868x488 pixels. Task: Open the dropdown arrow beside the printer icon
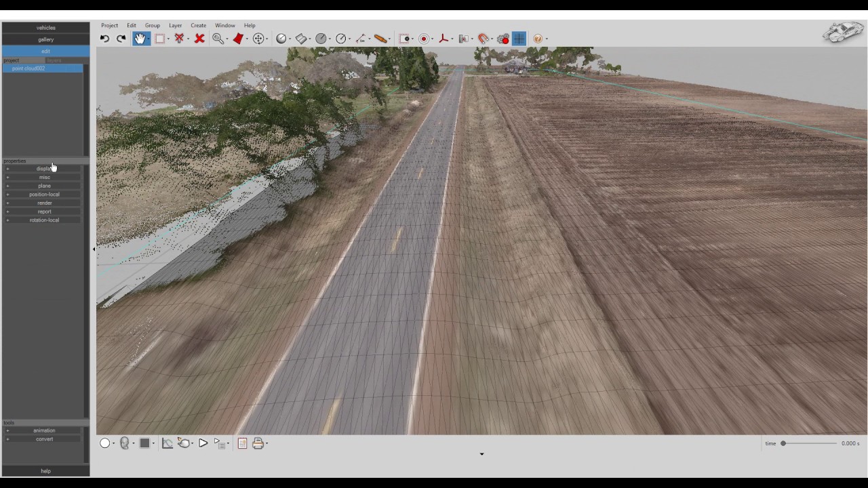[x=267, y=444]
